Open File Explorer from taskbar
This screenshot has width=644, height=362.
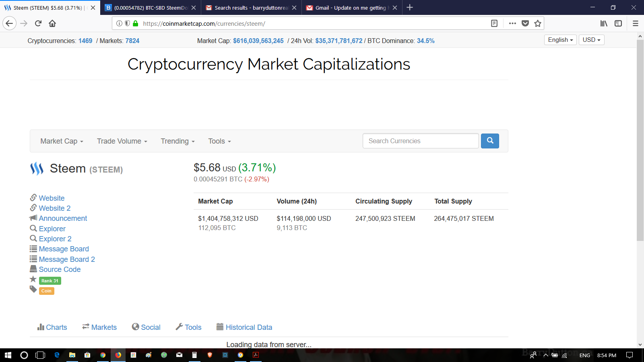tap(72, 355)
